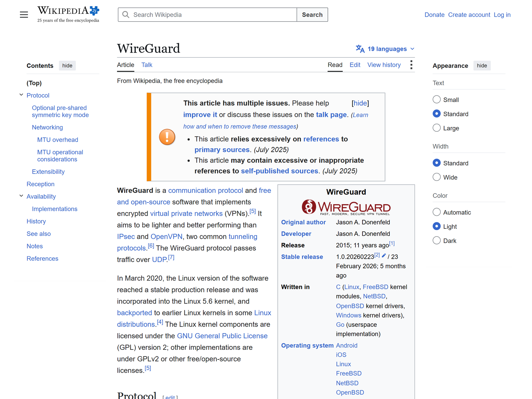Select Small text size
This screenshot has height=399, width=532.
coord(437,99)
